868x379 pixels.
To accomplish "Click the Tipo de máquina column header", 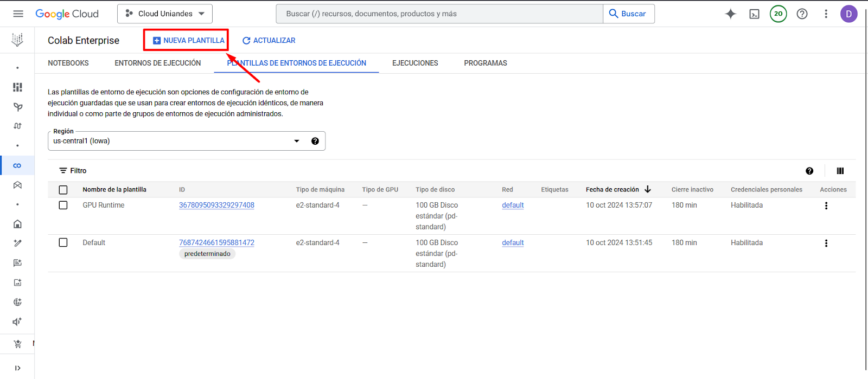I will 320,190.
